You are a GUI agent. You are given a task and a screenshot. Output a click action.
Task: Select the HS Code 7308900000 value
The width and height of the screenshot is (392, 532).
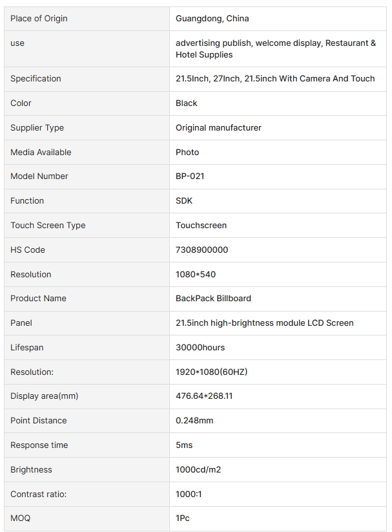201,250
